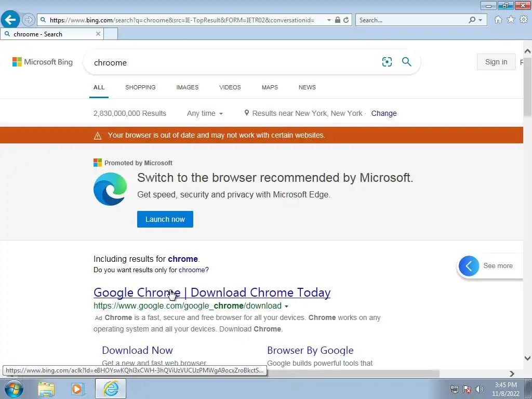
Task: Open the search provider dropdown arrow
Action: (480, 20)
